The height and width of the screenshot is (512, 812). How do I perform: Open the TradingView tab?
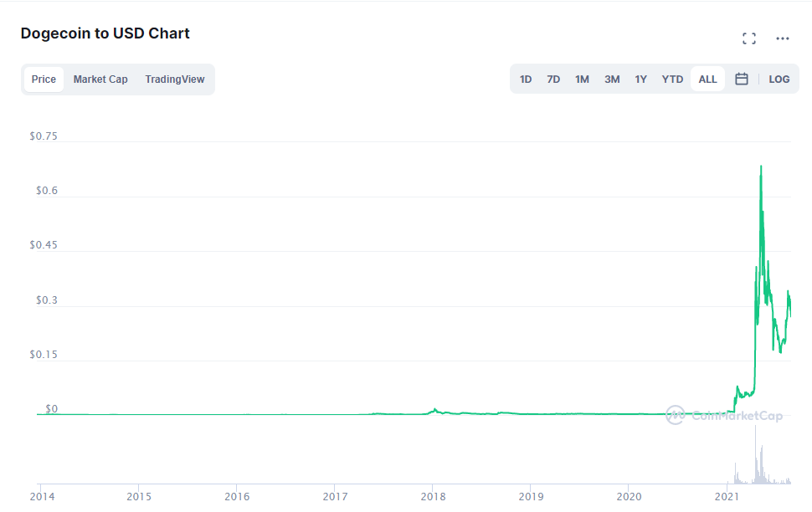174,79
